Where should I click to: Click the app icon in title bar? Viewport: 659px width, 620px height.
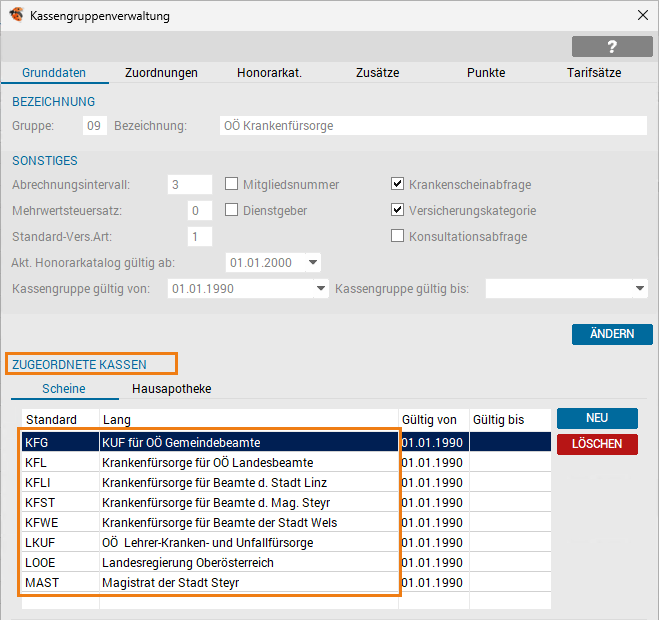pos(16,16)
